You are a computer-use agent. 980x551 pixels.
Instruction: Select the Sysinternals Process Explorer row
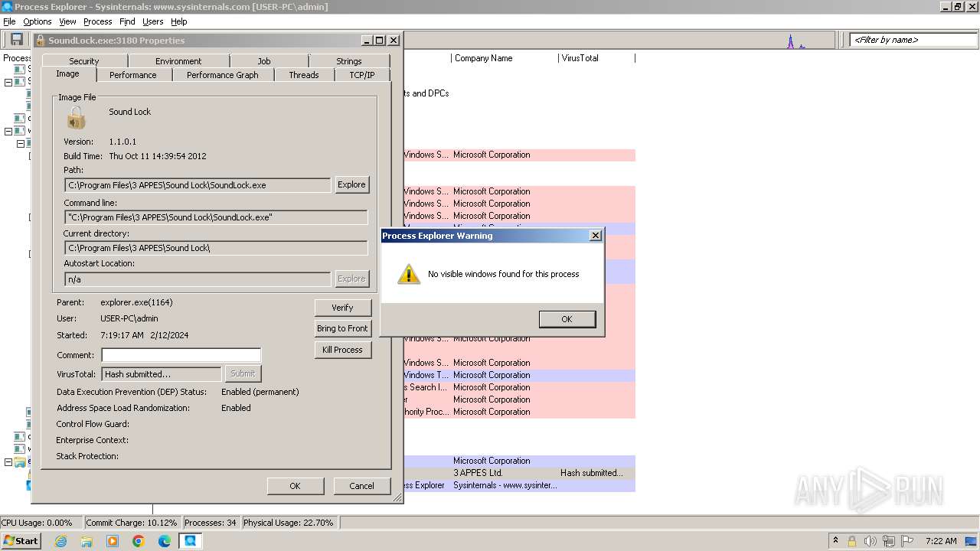519,485
